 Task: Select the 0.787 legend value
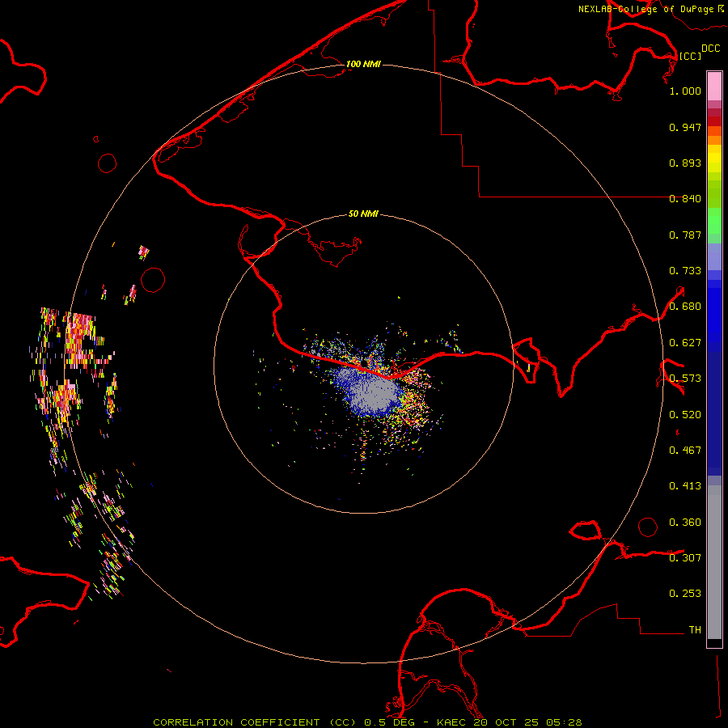pos(685,235)
